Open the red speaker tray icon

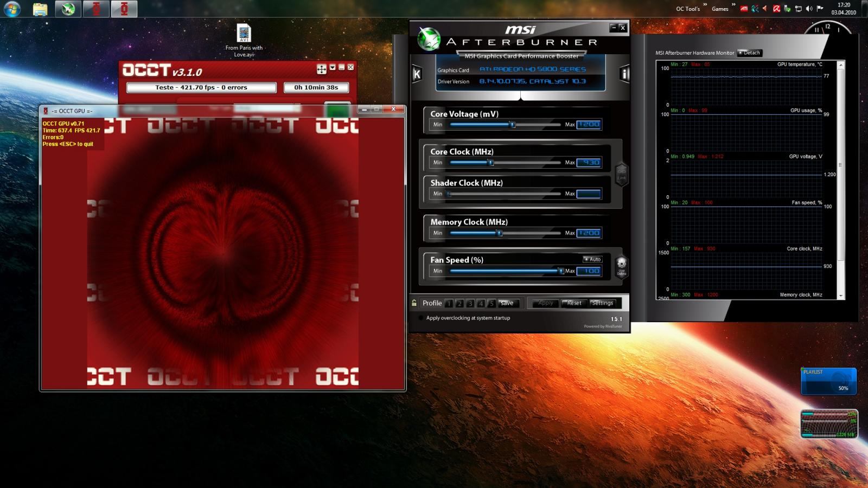[x=765, y=9]
